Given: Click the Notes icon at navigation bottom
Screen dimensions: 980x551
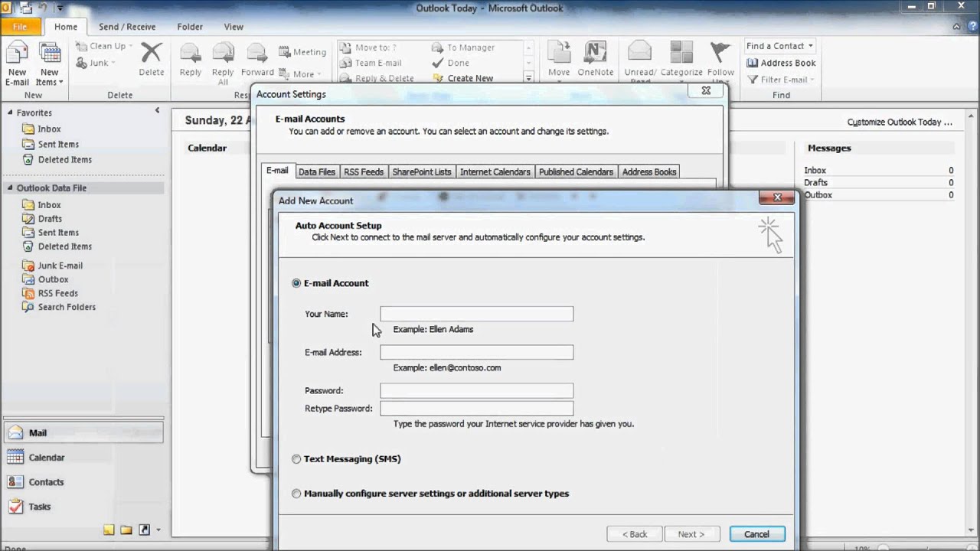Looking at the screenshot, I should [109, 530].
